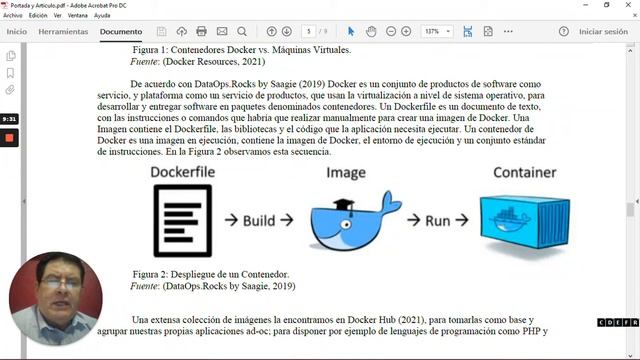The image size is (640, 360).
Task: Switch to the Herramientas tab
Action: 63,31
